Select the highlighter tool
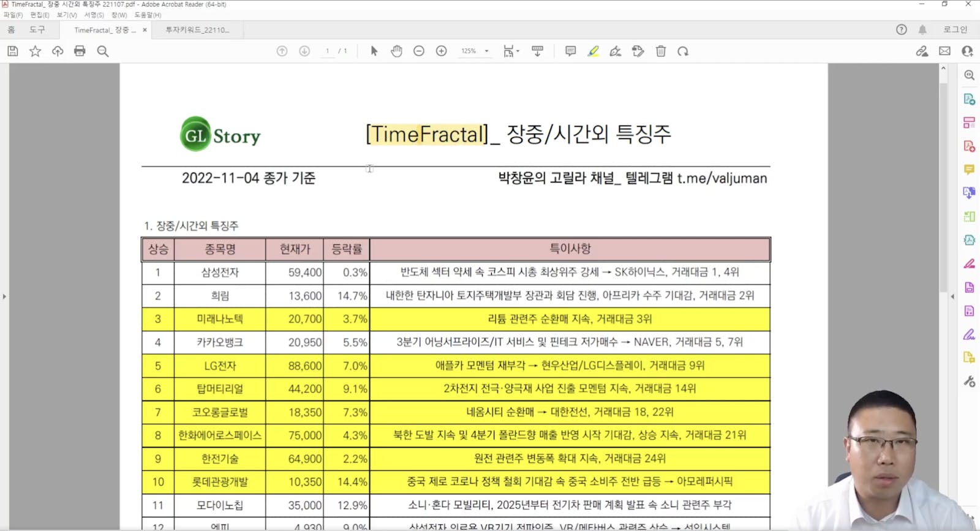 pos(593,51)
